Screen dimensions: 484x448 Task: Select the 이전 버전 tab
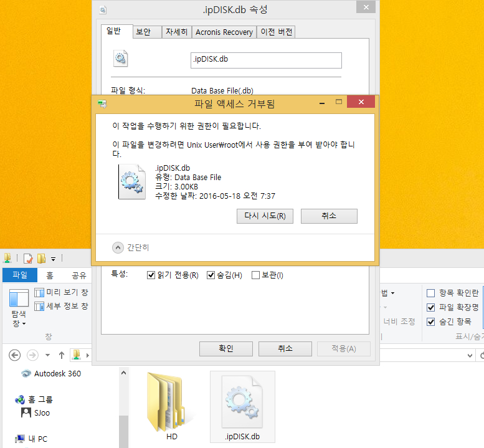277,32
